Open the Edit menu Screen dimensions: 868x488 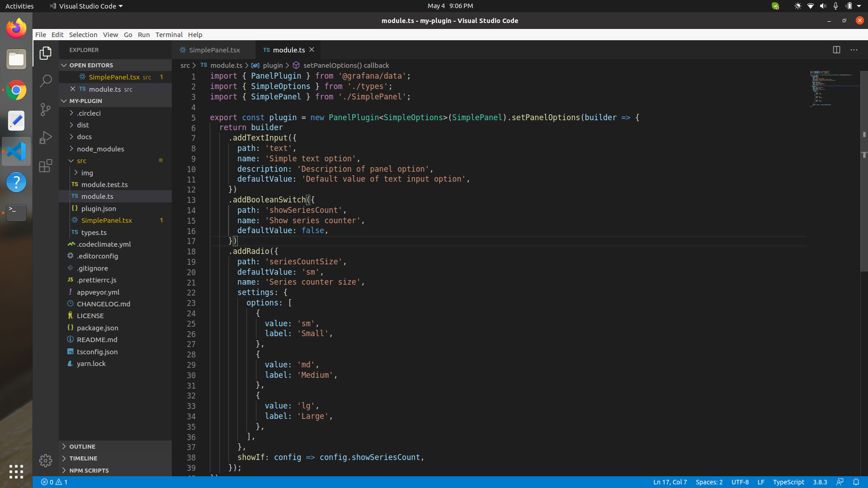click(57, 35)
